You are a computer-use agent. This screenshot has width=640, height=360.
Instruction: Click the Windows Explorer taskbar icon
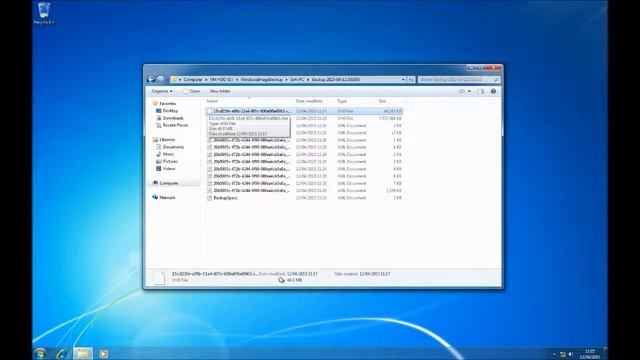pyautogui.click(x=83, y=353)
